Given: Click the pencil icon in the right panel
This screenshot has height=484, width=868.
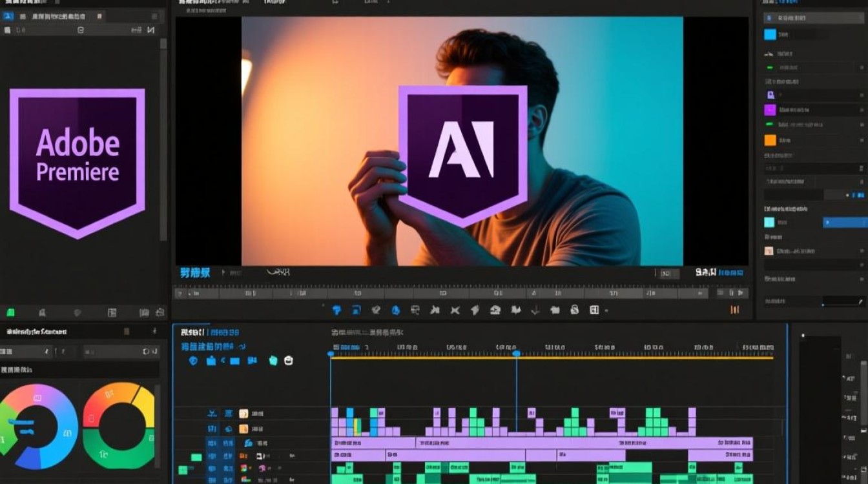Looking at the screenshot, I should (x=859, y=301).
